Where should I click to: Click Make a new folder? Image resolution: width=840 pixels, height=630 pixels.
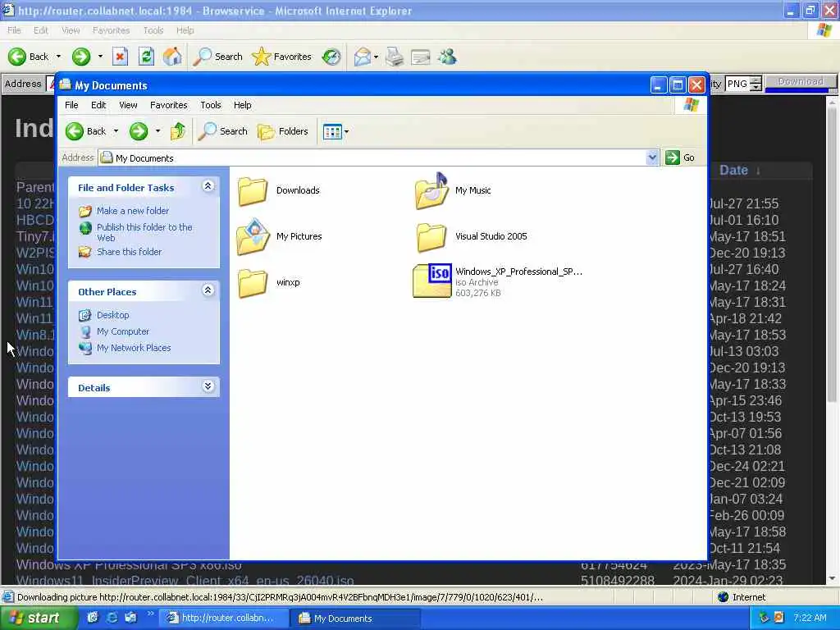click(x=132, y=211)
